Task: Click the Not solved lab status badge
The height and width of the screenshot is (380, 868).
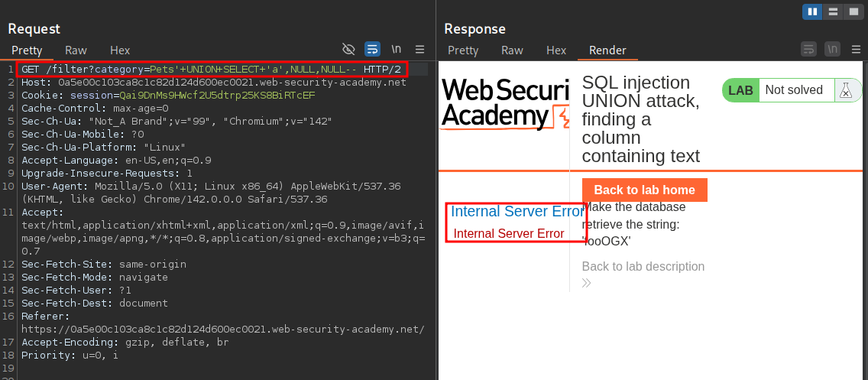Action: 794,90
